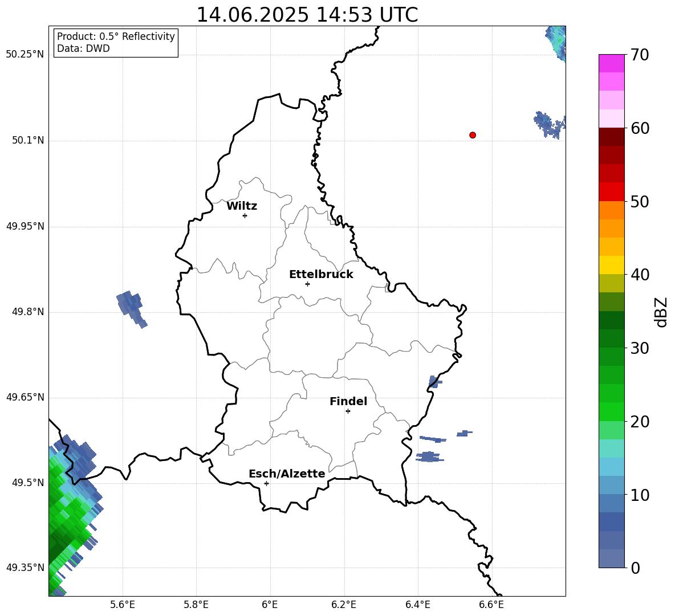Click the 50.1°N latitude label

click(x=28, y=140)
